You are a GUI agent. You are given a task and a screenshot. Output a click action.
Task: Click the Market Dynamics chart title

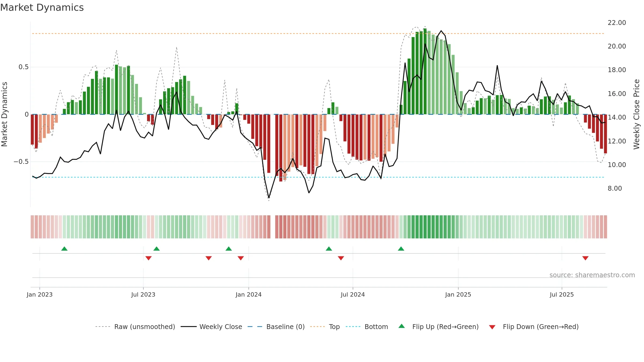click(42, 8)
